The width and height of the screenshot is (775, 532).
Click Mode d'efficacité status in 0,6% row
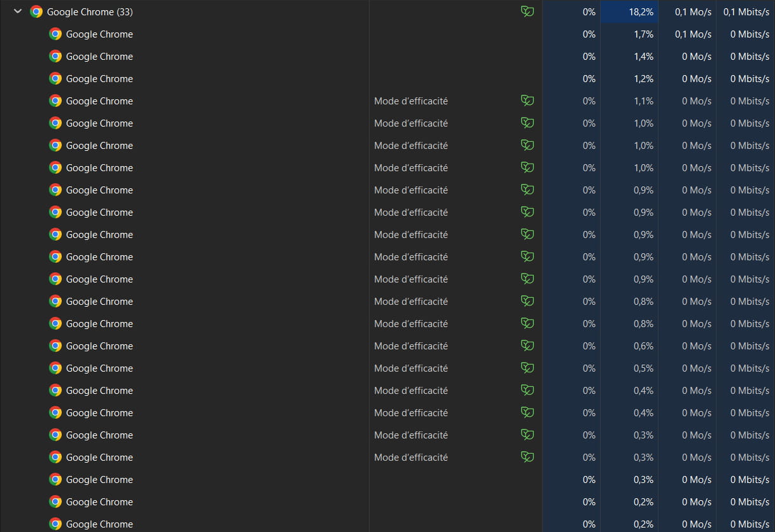tap(411, 346)
